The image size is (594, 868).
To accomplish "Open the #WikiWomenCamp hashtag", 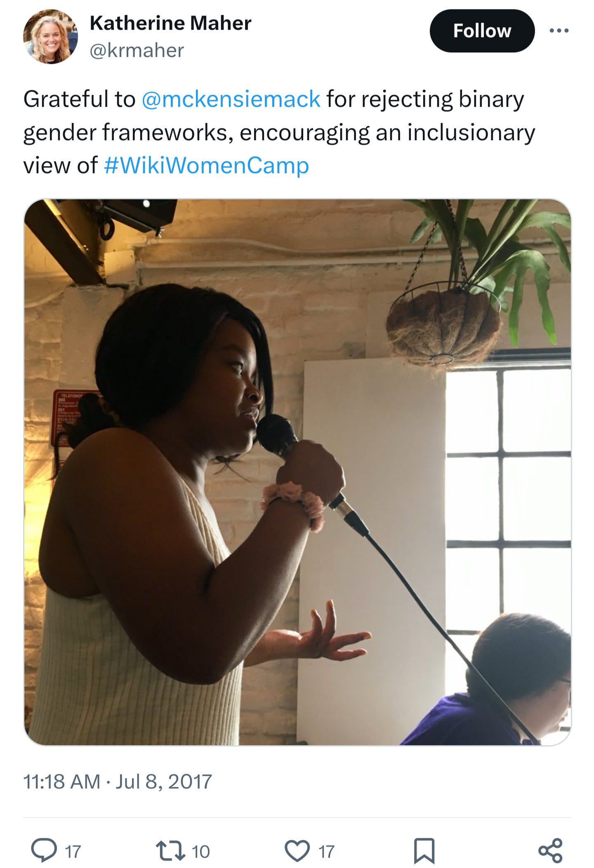I will click(x=206, y=165).
